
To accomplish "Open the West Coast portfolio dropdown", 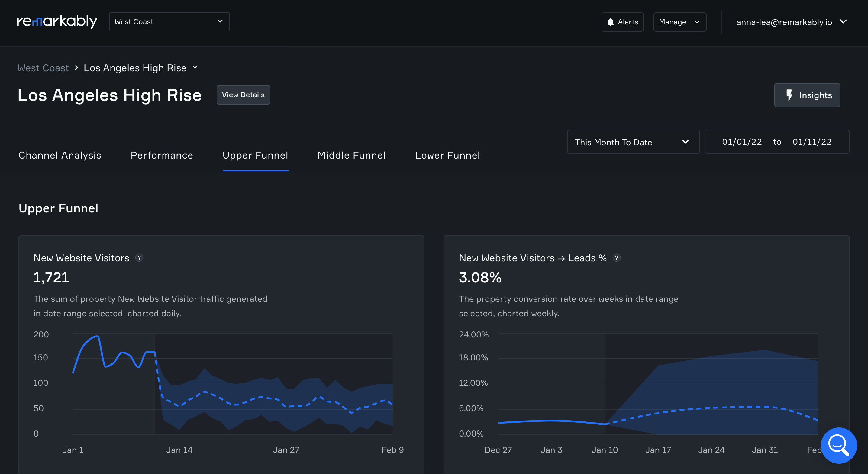I will [169, 22].
